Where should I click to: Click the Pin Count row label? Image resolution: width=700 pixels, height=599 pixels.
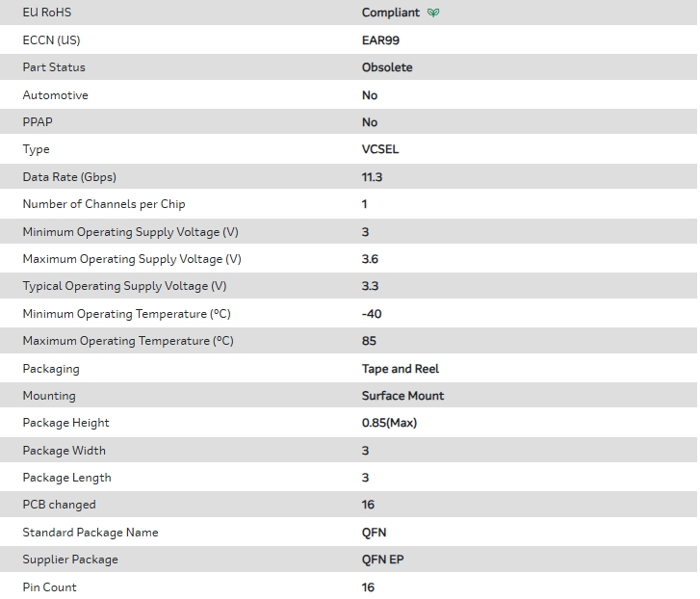pos(49,587)
